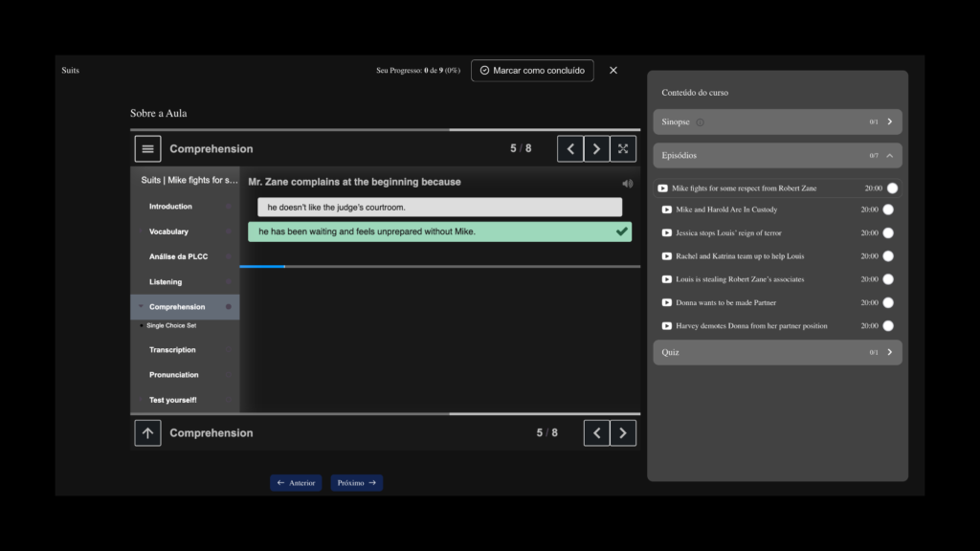Go to previous slide in top navigation
This screenshot has width=980, height=551.
(570, 148)
